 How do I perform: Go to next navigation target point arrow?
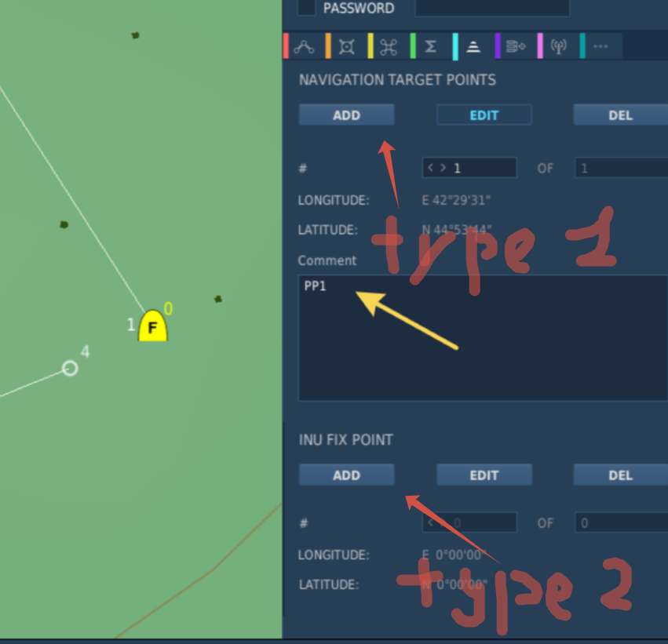pos(443,168)
